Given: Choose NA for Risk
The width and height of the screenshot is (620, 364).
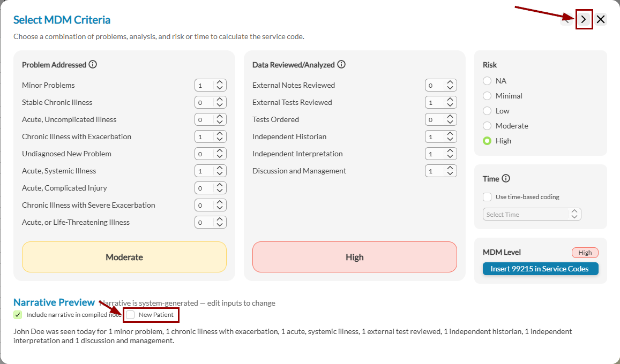Looking at the screenshot, I should pos(487,81).
